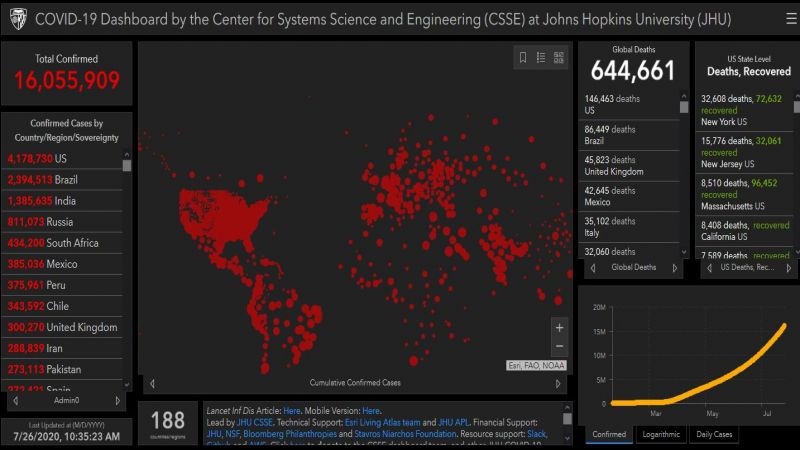The image size is (800, 450).
Task: Select Mexico row with 385,036 cases
Action: pyautogui.click(x=63, y=264)
